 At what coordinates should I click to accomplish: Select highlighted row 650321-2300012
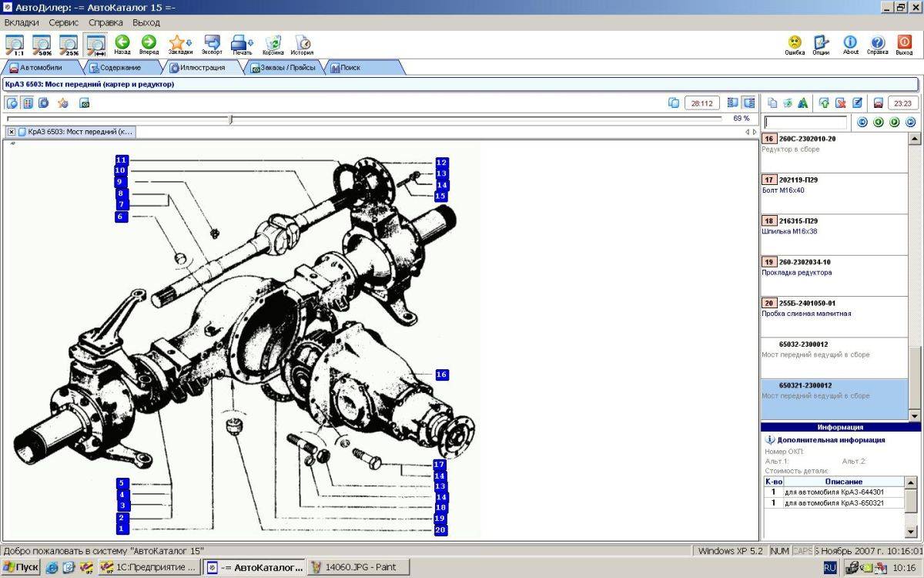coord(835,399)
